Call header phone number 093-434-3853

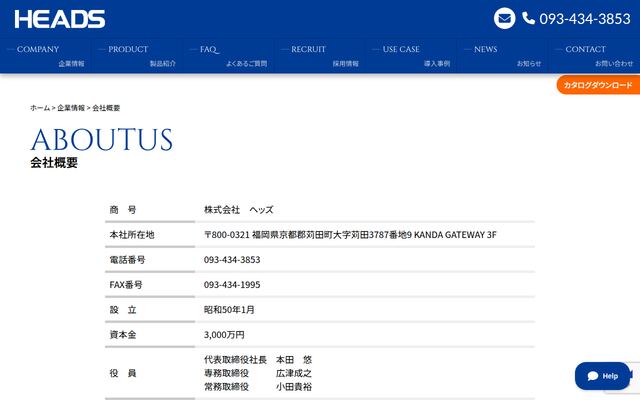click(x=585, y=19)
